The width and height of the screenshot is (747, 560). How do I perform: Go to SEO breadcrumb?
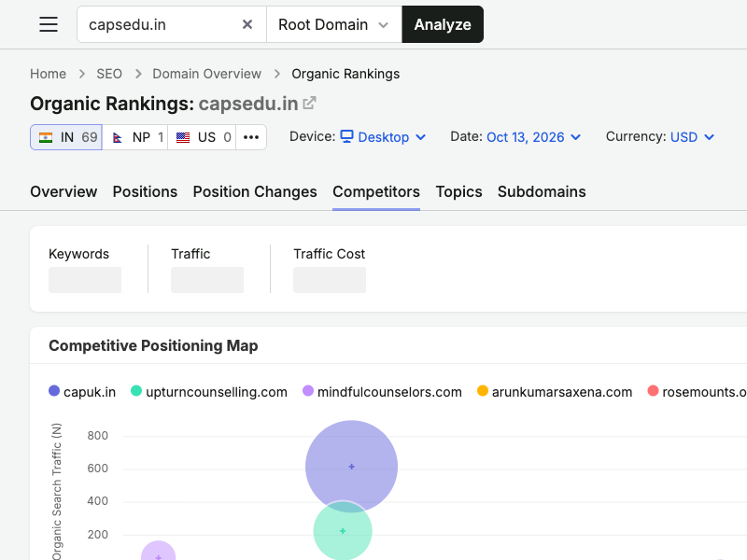pyautogui.click(x=109, y=74)
